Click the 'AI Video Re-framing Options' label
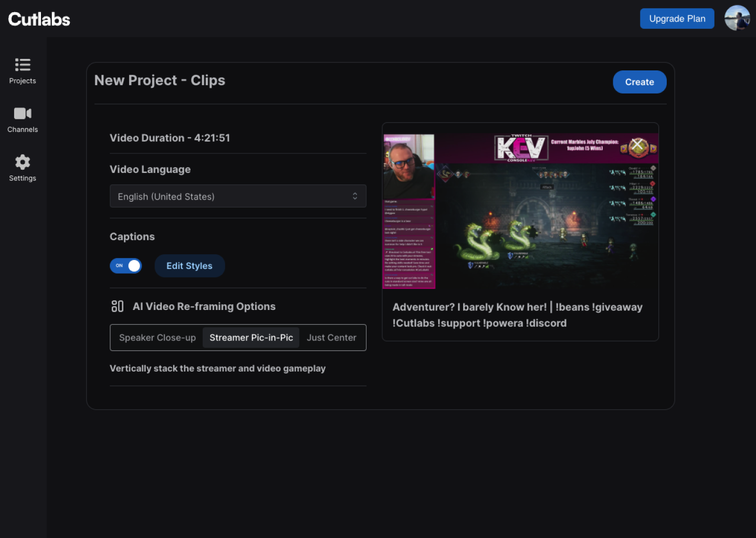Viewport: 756px width, 538px height. pyautogui.click(x=204, y=306)
